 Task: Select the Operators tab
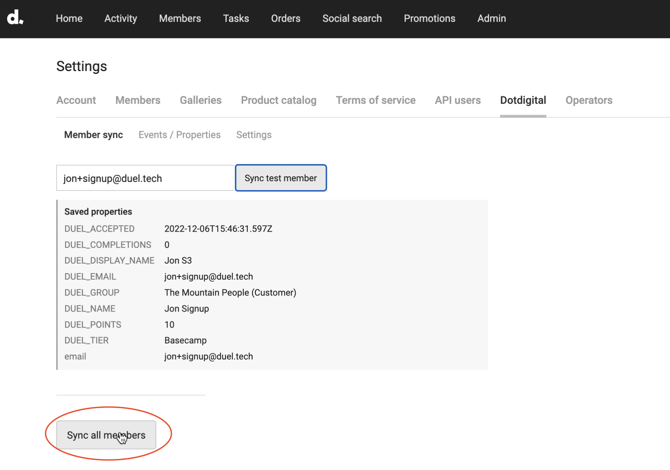[x=588, y=100]
